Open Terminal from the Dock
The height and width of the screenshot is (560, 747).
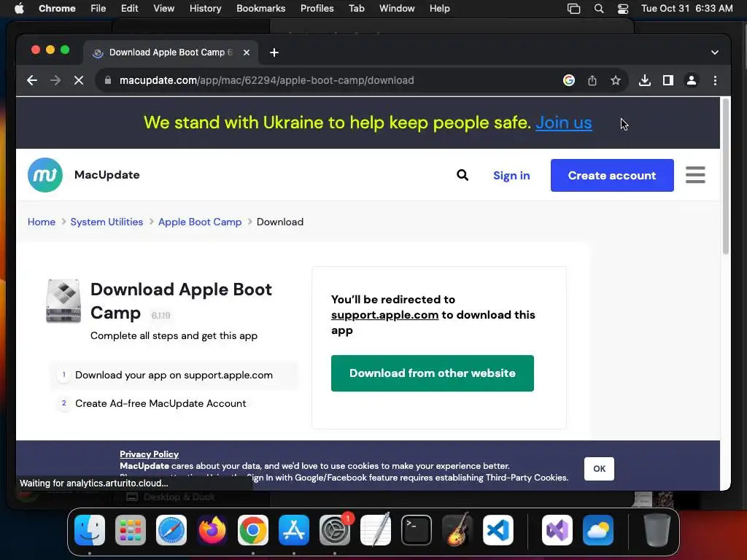(417, 530)
